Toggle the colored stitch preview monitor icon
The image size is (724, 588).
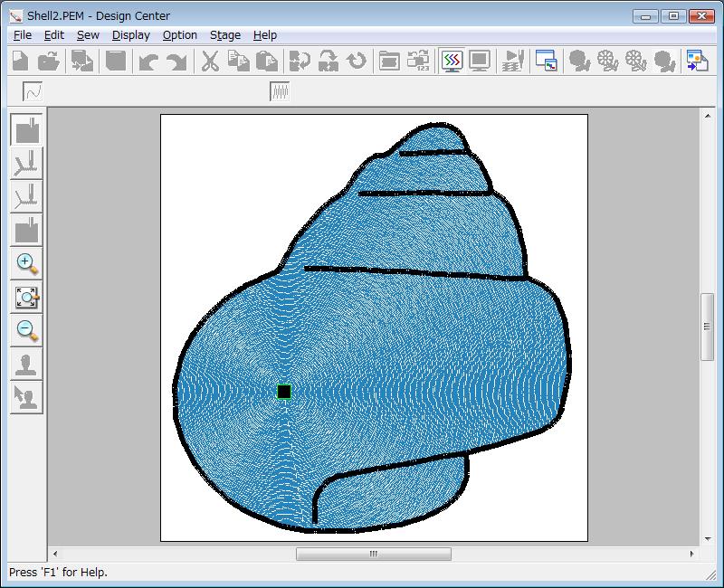coord(452,61)
